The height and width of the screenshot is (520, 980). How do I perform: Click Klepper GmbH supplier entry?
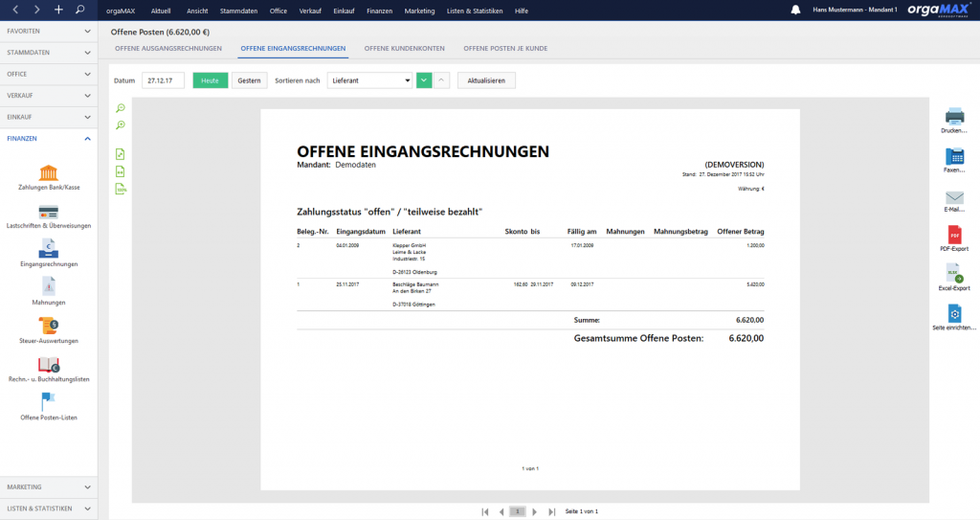pyautogui.click(x=410, y=245)
